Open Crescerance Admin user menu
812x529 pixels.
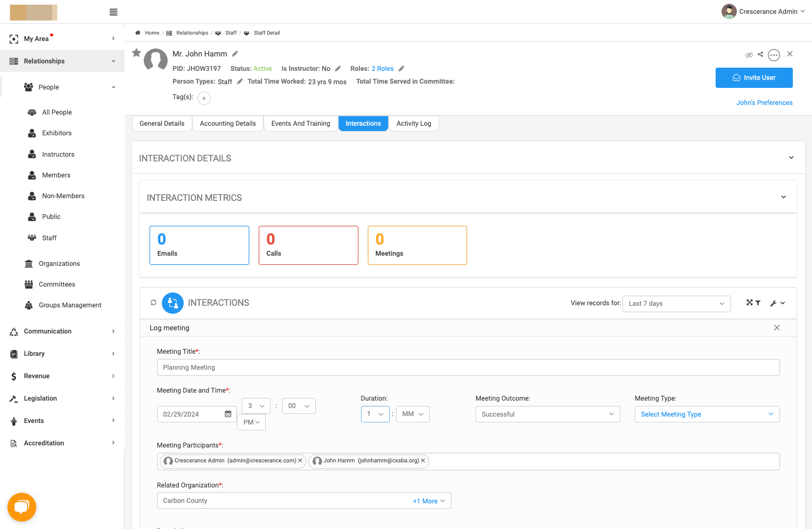764,11
